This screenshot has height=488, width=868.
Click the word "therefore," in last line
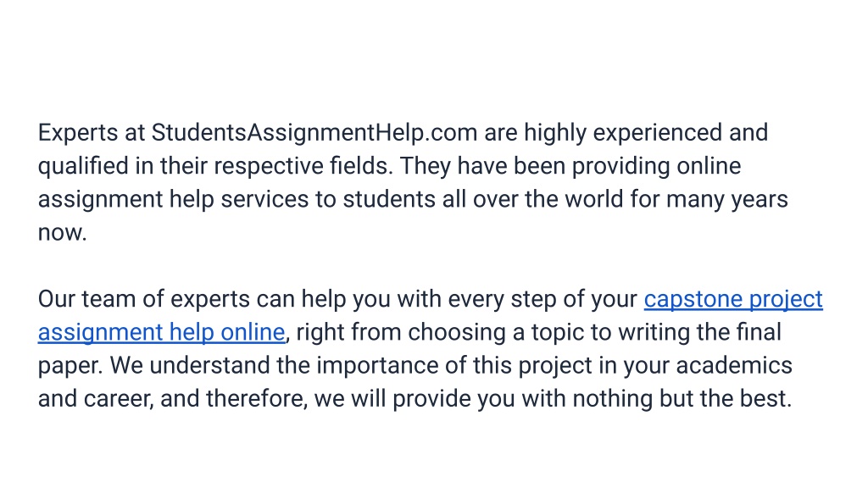point(257,399)
